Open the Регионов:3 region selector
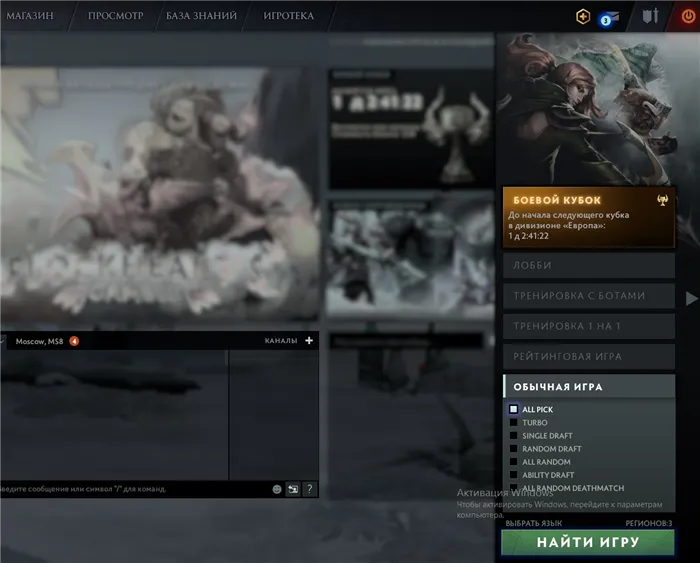This screenshot has width=700, height=563. 648,523
